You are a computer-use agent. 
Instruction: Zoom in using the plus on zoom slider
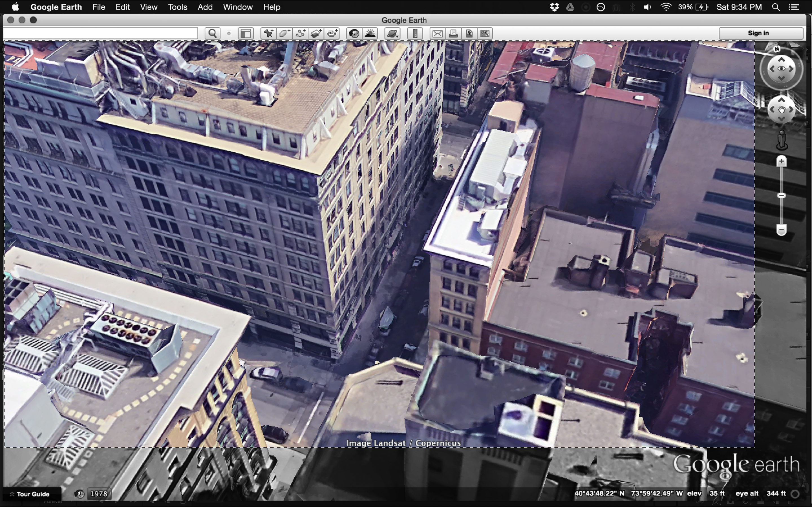click(x=781, y=161)
